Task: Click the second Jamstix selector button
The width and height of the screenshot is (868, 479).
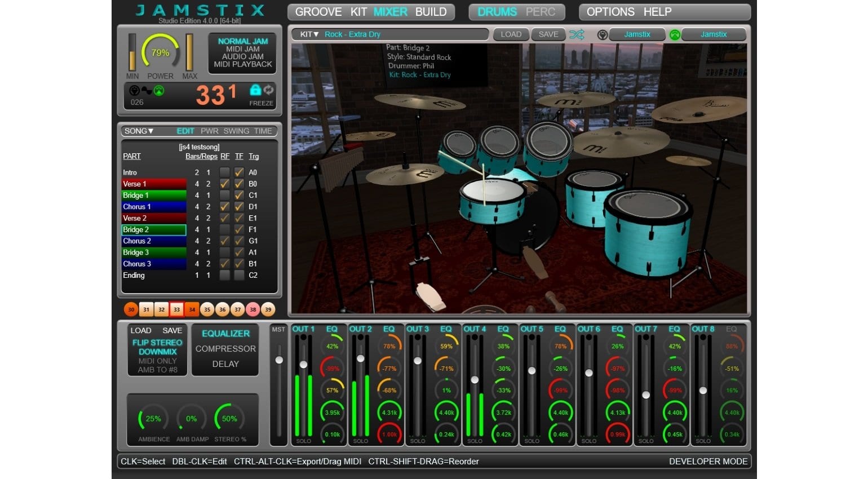Action: coord(714,34)
